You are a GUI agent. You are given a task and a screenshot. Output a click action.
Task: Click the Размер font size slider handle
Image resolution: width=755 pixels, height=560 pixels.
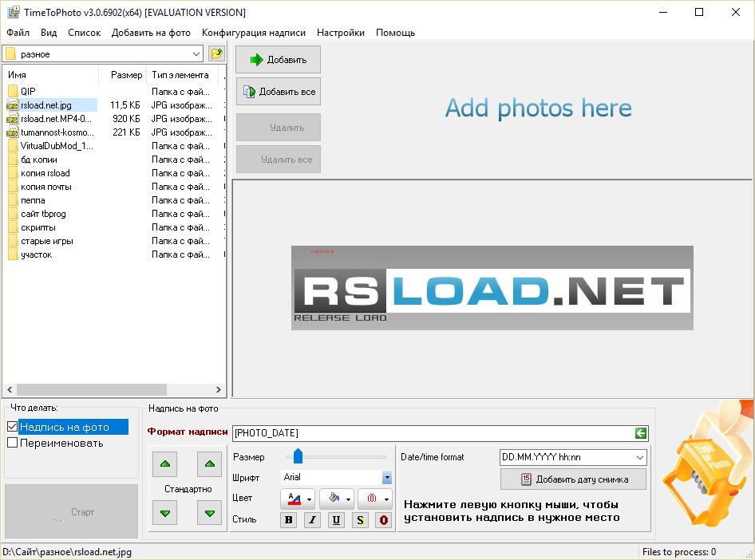(x=298, y=456)
